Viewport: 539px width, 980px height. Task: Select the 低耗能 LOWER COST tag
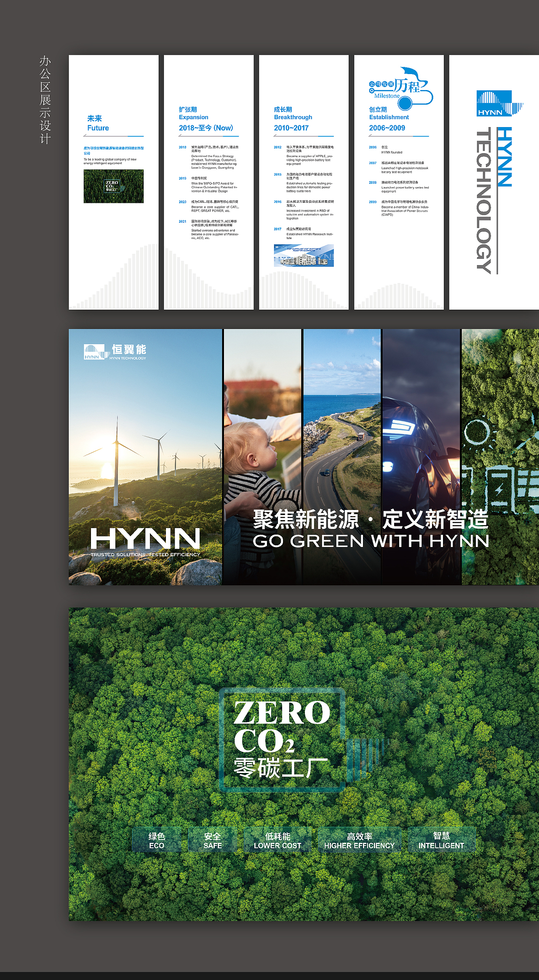(x=278, y=840)
